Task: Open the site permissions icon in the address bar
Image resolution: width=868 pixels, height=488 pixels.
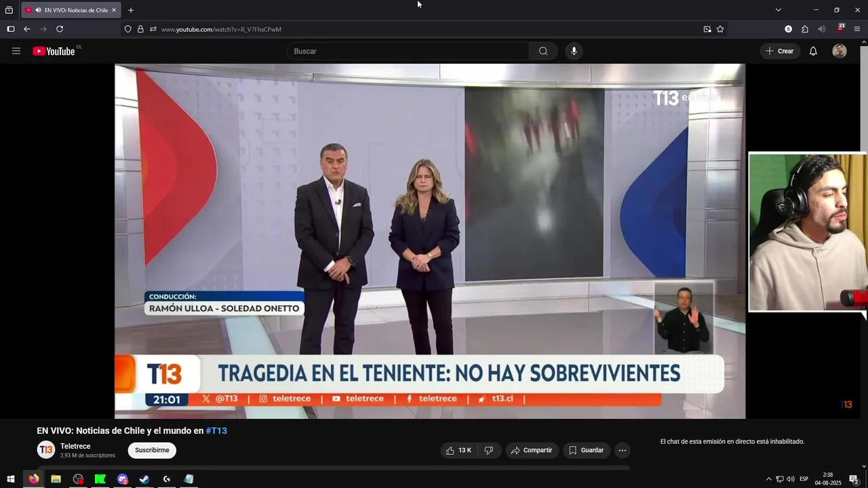Action: (x=153, y=29)
